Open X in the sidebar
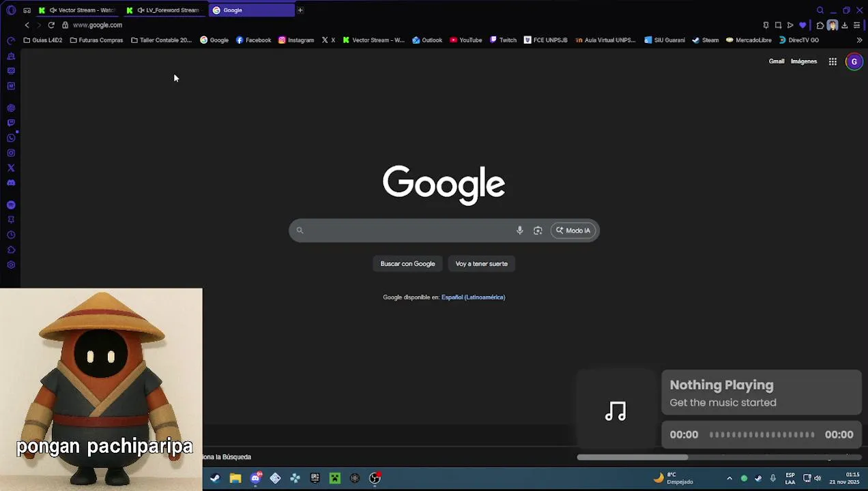Screen dimensions: 868x491 (11, 168)
